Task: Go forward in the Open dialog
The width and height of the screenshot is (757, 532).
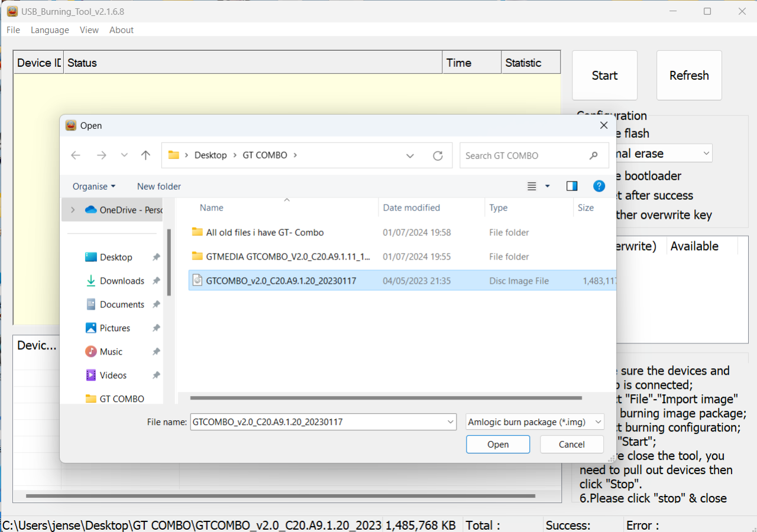Action: click(102, 155)
